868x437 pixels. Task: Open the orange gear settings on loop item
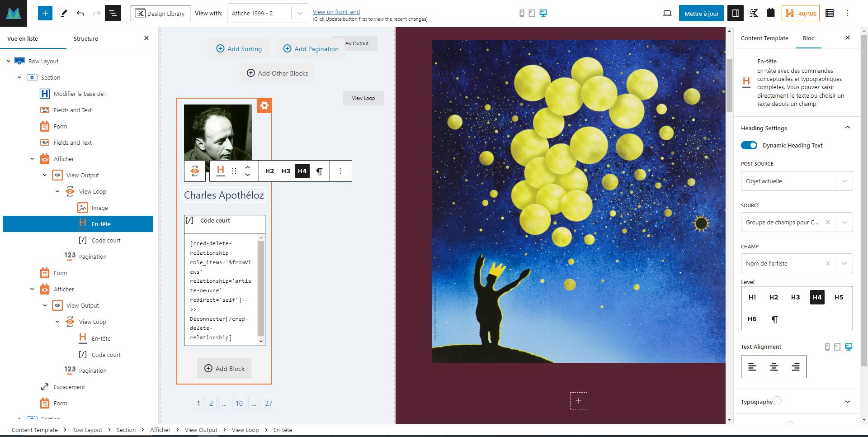(264, 105)
